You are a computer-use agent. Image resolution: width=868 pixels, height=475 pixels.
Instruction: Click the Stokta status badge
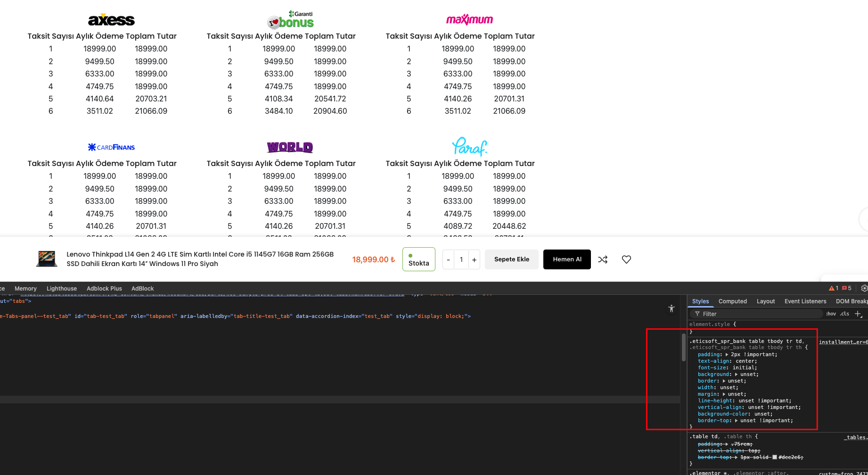419,259
